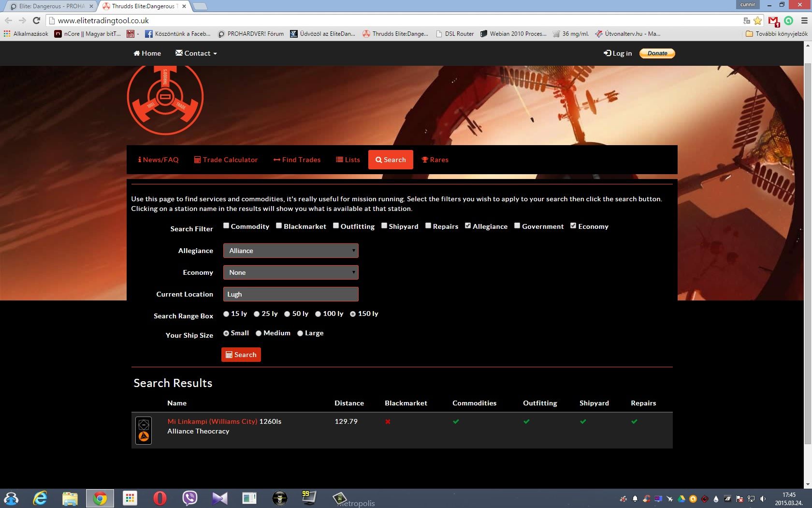Click the red Search tab
The image size is (812, 508).
[x=391, y=160]
